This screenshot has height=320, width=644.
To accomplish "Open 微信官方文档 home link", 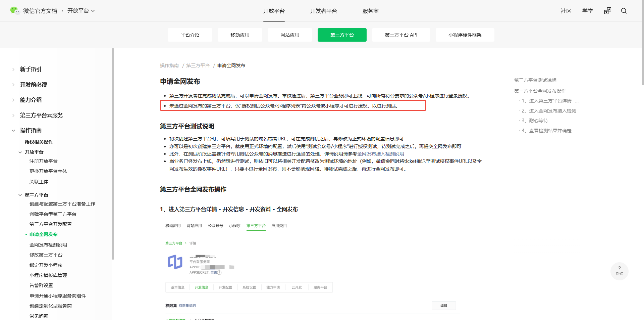I will (40, 11).
